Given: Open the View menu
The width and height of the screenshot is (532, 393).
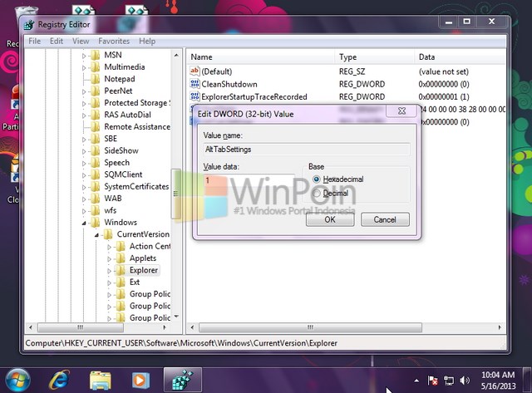Looking at the screenshot, I should pos(81,41).
